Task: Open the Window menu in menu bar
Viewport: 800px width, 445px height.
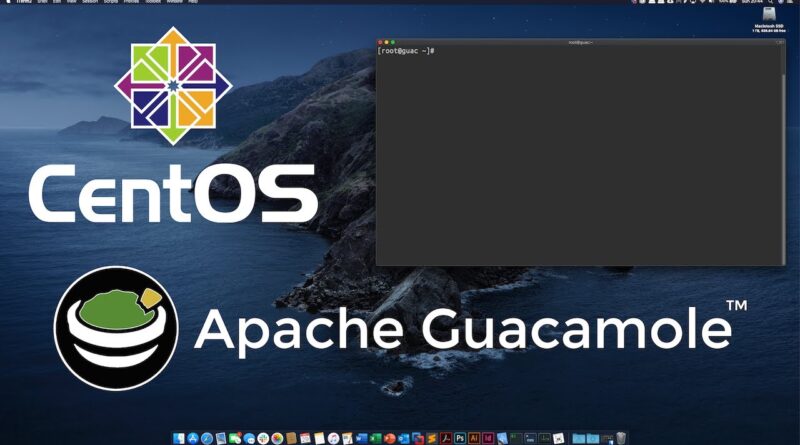Action: (x=174, y=2)
